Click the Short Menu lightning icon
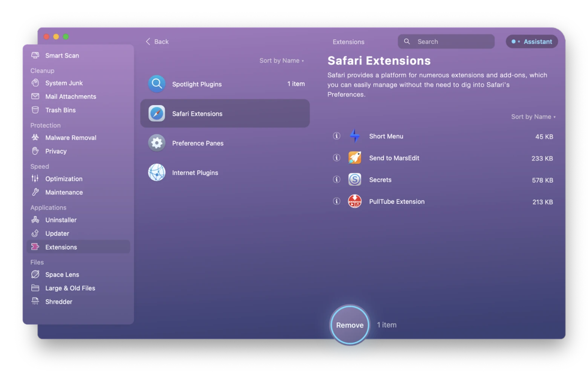 click(354, 136)
